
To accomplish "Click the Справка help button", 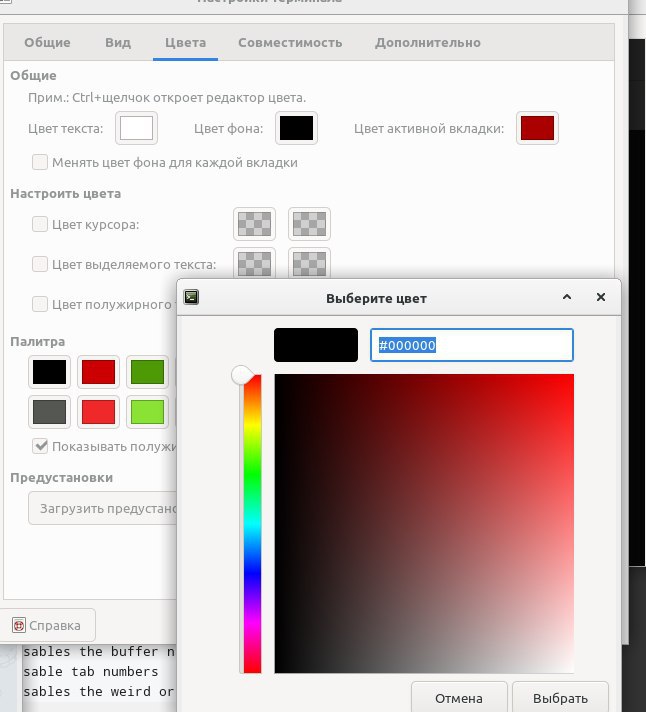I will coord(47,625).
